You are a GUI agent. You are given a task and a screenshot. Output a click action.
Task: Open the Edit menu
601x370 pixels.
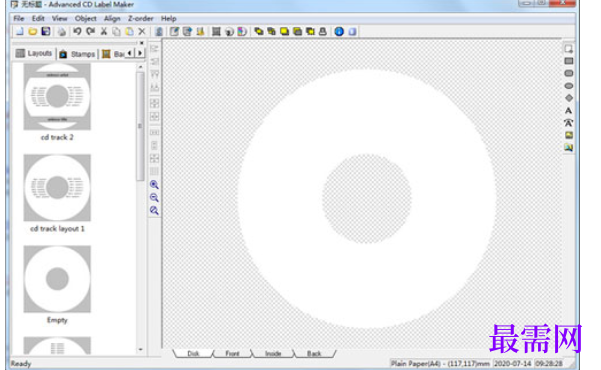(38, 18)
